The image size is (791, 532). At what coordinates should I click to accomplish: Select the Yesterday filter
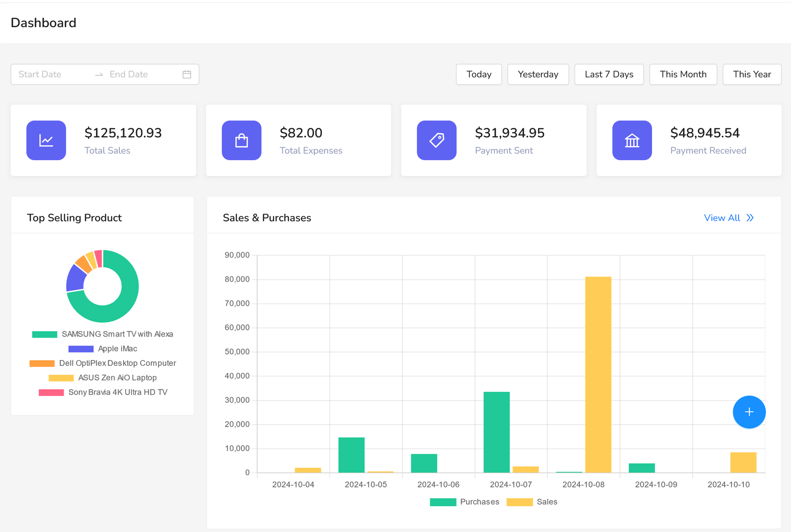[538, 75]
